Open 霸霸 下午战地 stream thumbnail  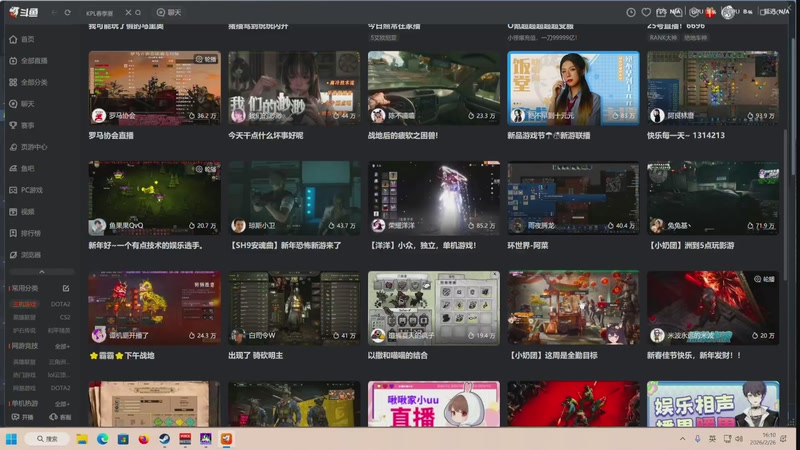155,308
